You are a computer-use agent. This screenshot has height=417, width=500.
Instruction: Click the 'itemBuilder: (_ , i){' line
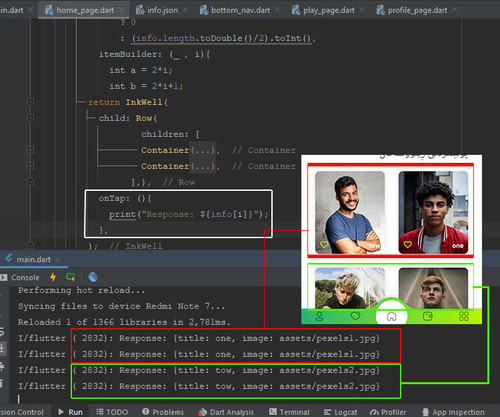coord(154,54)
